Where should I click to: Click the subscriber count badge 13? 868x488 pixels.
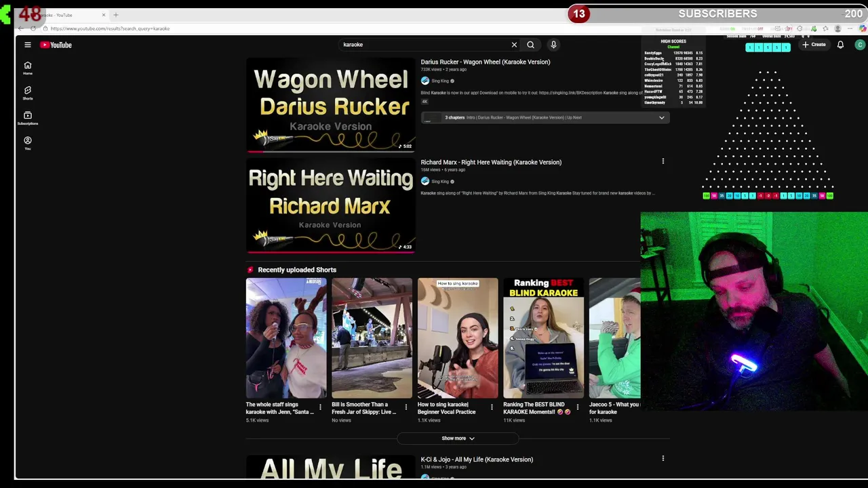(x=579, y=14)
